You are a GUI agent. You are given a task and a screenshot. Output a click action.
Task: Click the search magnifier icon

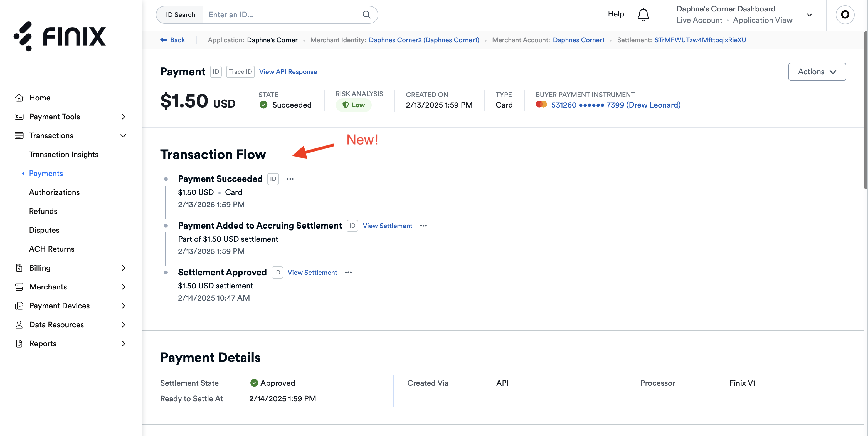366,14
